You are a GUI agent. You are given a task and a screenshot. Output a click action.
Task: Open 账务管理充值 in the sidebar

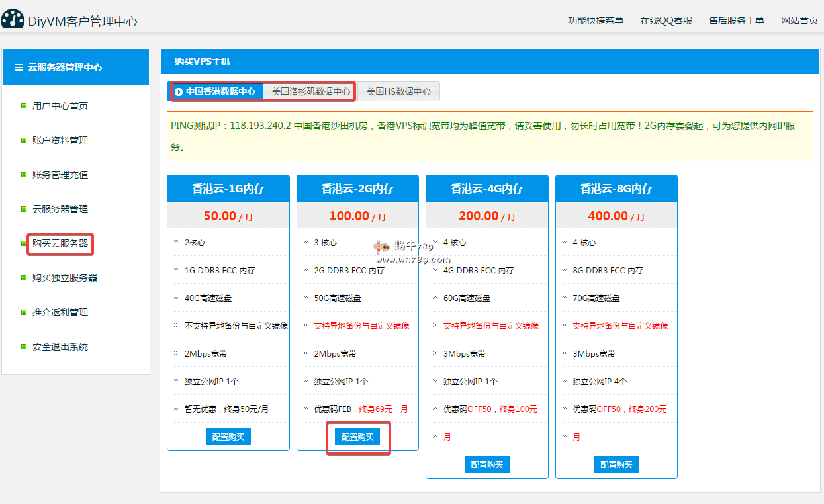click(60, 175)
